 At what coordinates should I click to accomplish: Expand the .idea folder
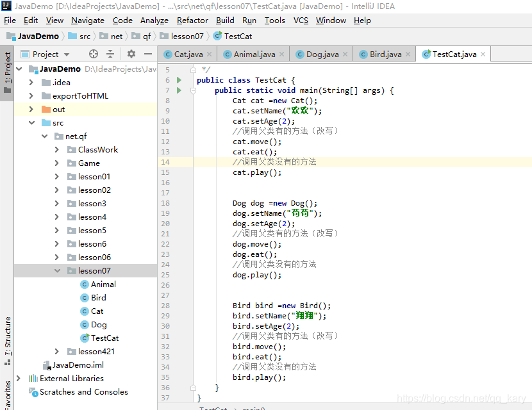coord(31,83)
